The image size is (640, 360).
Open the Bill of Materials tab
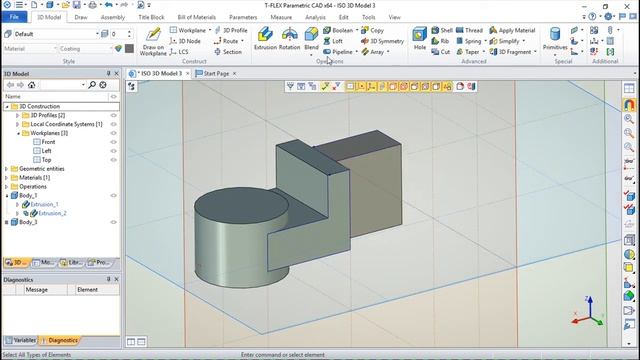click(196, 17)
